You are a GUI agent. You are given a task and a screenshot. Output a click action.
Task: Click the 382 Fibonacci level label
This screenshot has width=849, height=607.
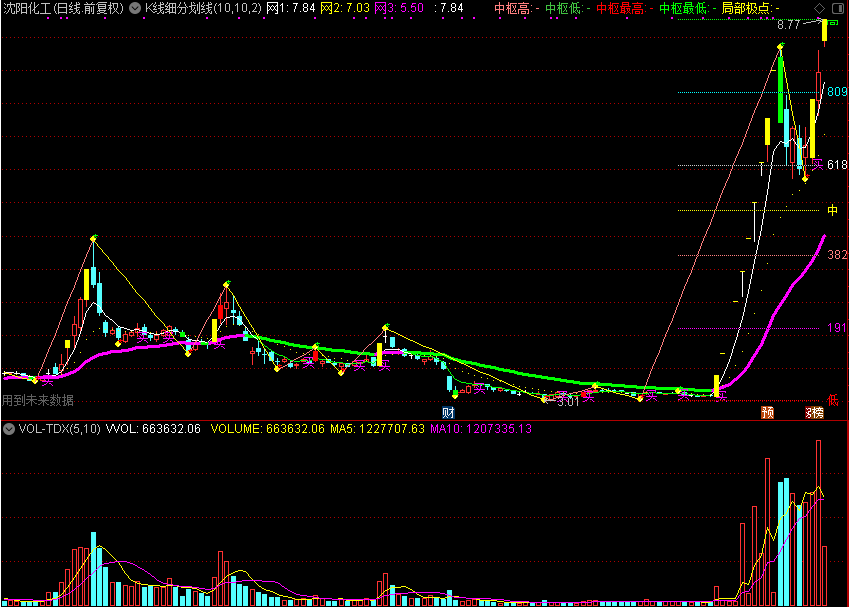pyautogui.click(x=837, y=254)
